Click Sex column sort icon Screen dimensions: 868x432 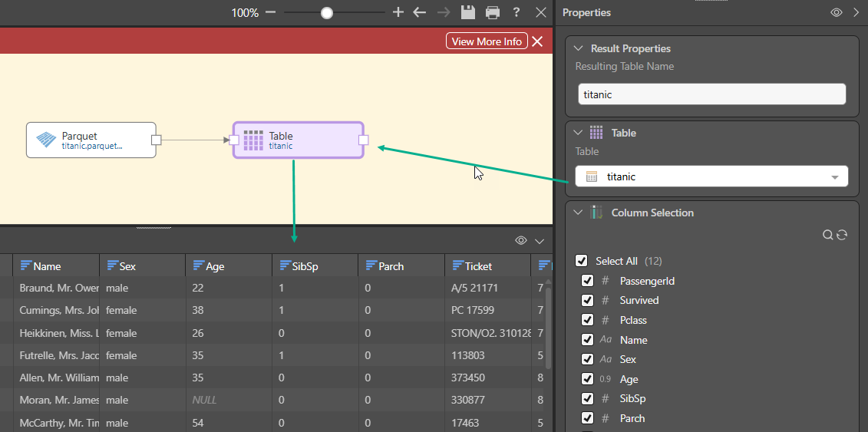point(112,265)
